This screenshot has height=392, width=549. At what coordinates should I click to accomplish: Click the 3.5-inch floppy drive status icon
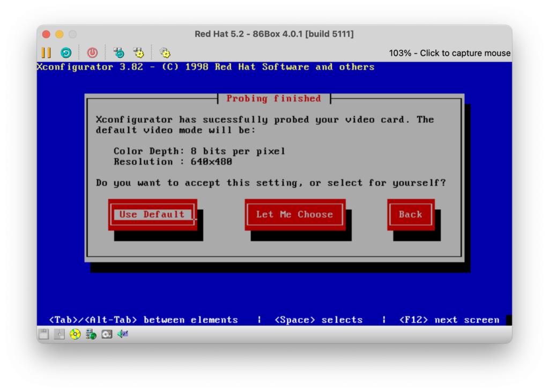44,334
